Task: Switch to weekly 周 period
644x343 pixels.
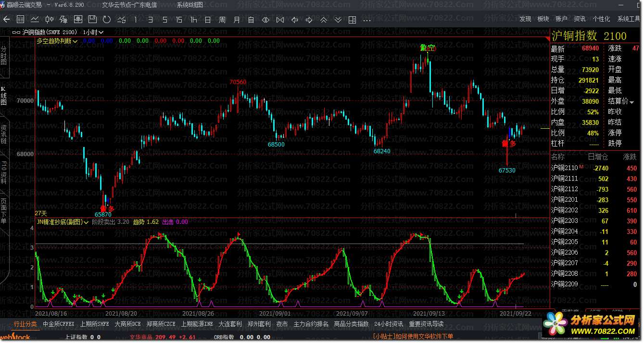Action: [x=222, y=20]
